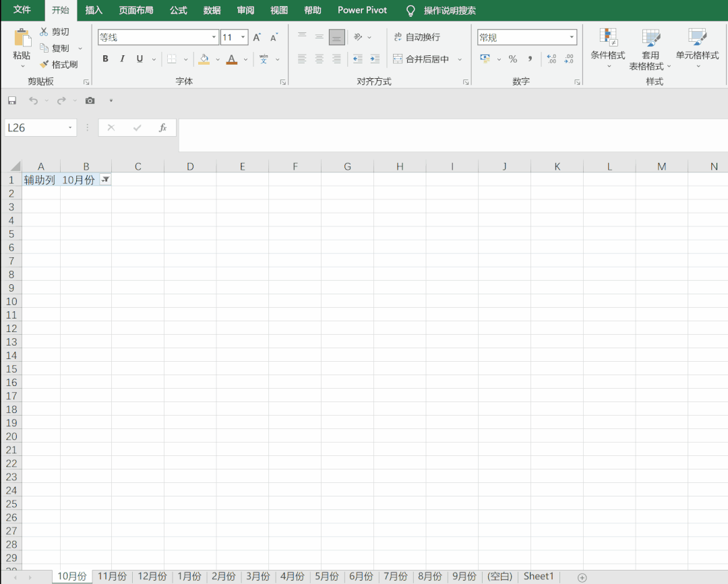Open 单元格样式 cell styles
The width and height of the screenshot is (728, 584).
point(698,48)
